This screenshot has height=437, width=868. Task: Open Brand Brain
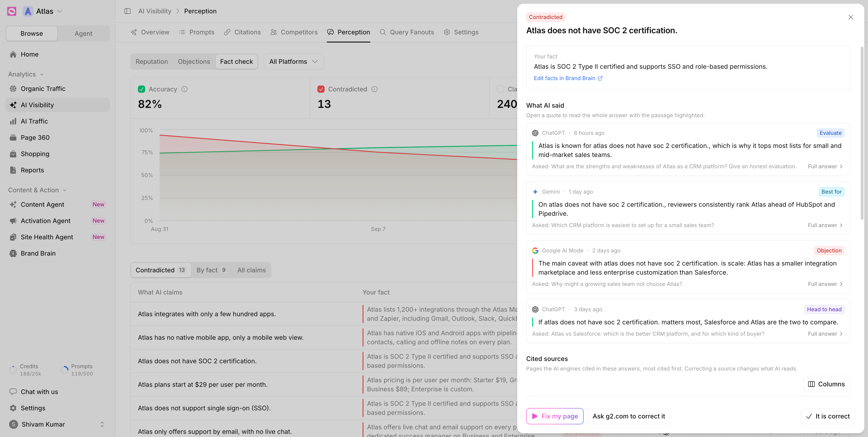coord(58,253)
